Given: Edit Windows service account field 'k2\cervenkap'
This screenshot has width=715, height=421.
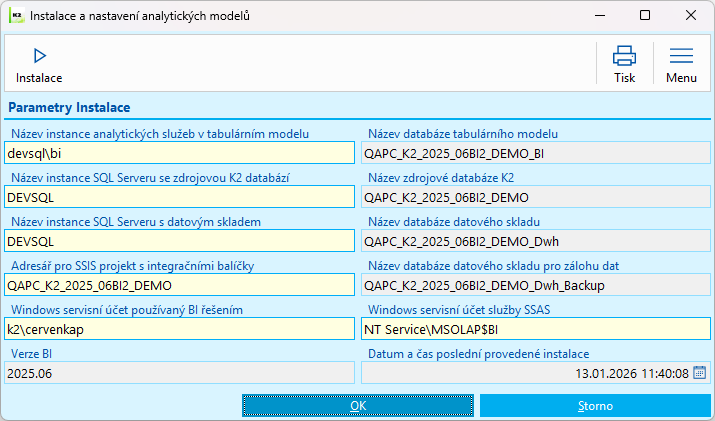Looking at the screenshot, I should pyautogui.click(x=179, y=329).
